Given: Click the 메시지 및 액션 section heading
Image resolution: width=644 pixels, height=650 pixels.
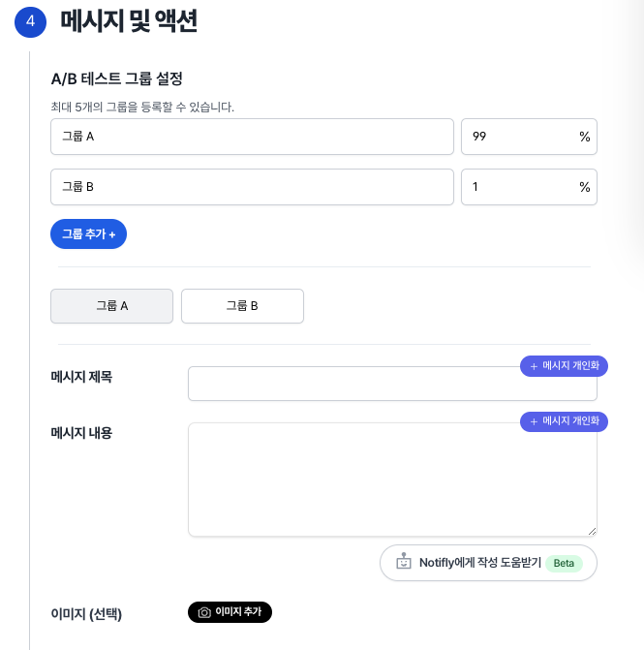Looking at the screenshot, I should tap(129, 21).
